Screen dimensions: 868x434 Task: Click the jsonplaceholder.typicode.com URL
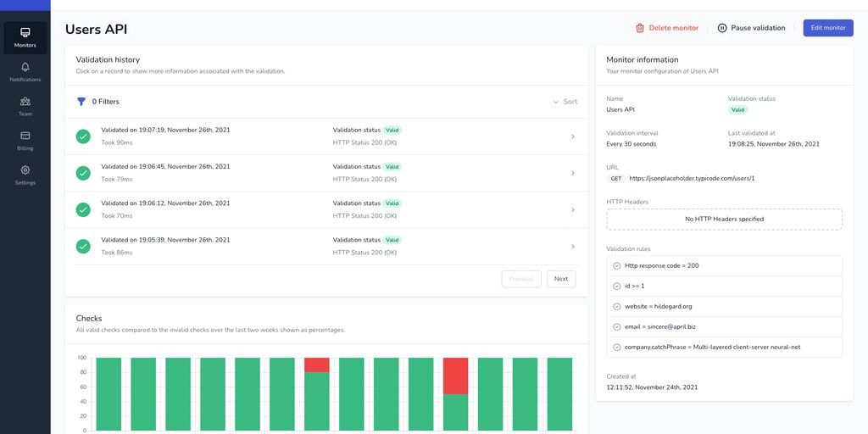(x=692, y=179)
